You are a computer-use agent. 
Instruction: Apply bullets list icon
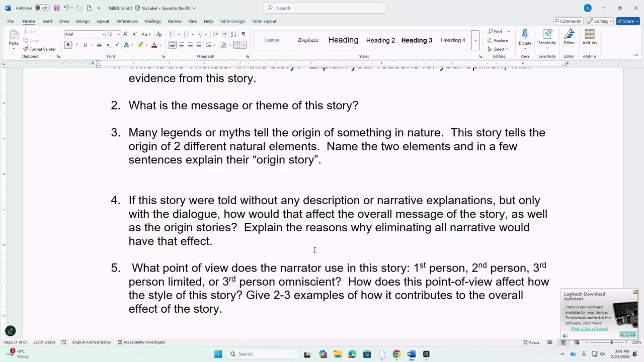click(173, 34)
